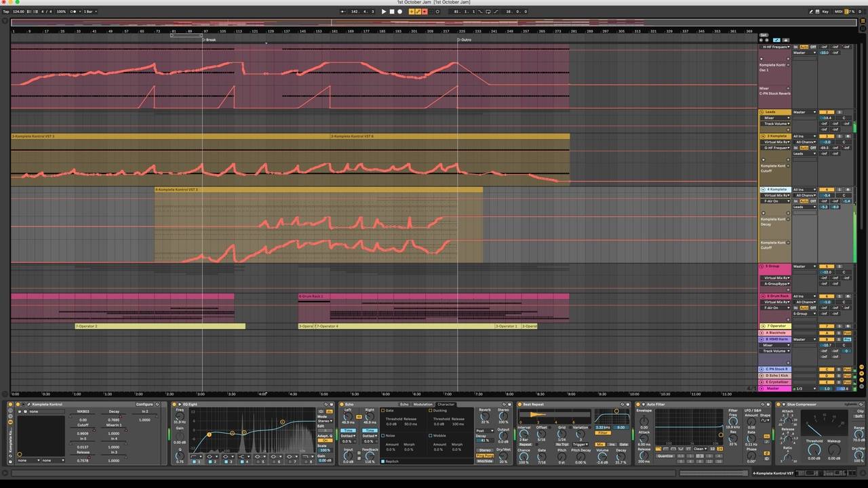The width and height of the screenshot is (868, 488).
Task: Toggle Ping Pong mode in the Echo device
Action: [486, 455]
